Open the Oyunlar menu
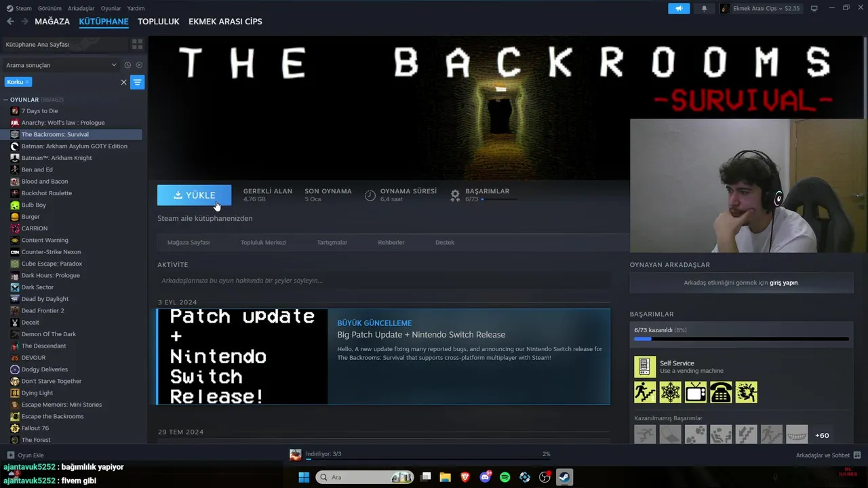The image size is (868, 488). click(x=111, y=8)
